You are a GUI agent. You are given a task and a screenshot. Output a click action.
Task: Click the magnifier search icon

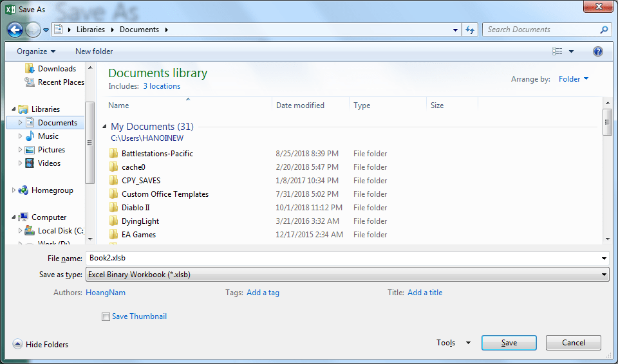[x=604, y=30]
